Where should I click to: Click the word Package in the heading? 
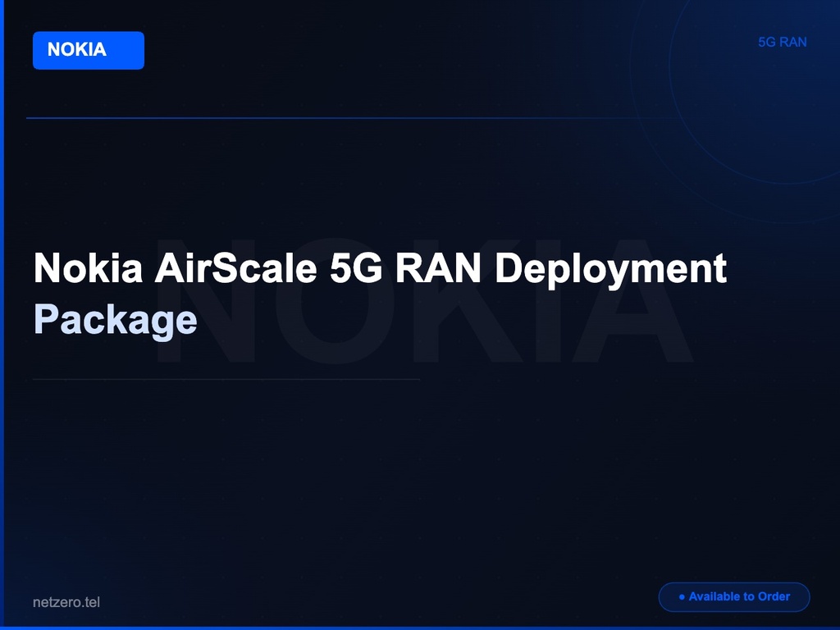point(115,321)
